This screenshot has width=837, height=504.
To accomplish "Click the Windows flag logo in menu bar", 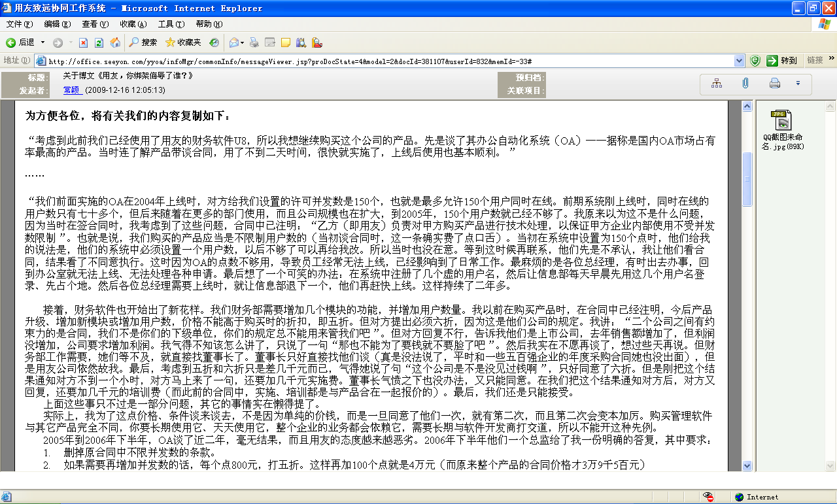I will click(825, 24).
